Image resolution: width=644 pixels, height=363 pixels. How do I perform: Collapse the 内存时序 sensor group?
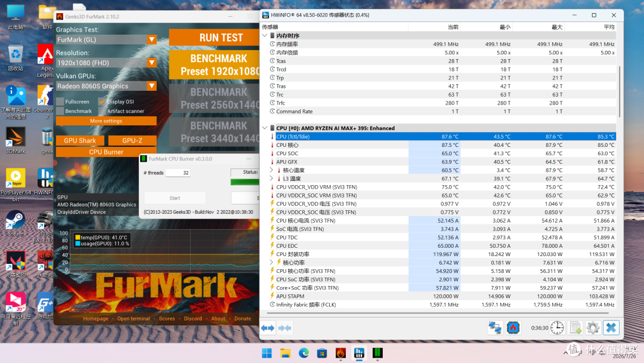265,36
